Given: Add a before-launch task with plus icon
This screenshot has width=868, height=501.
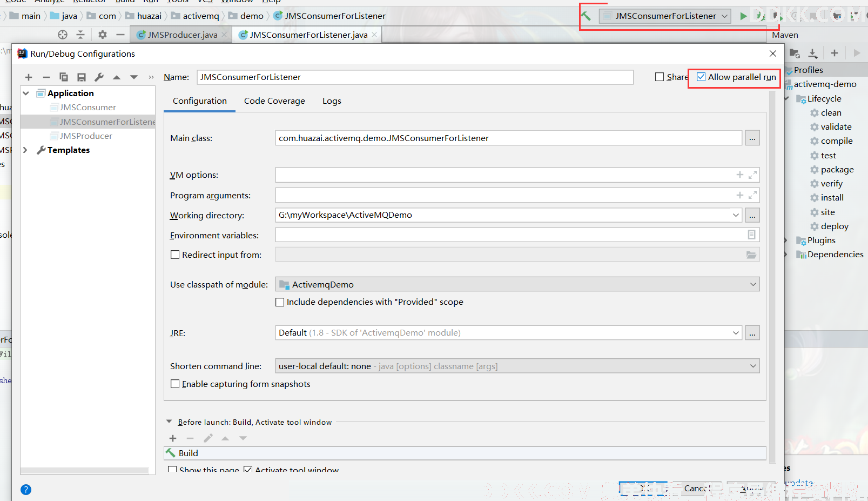Looking at the screenshot, I should pos(173,438).
